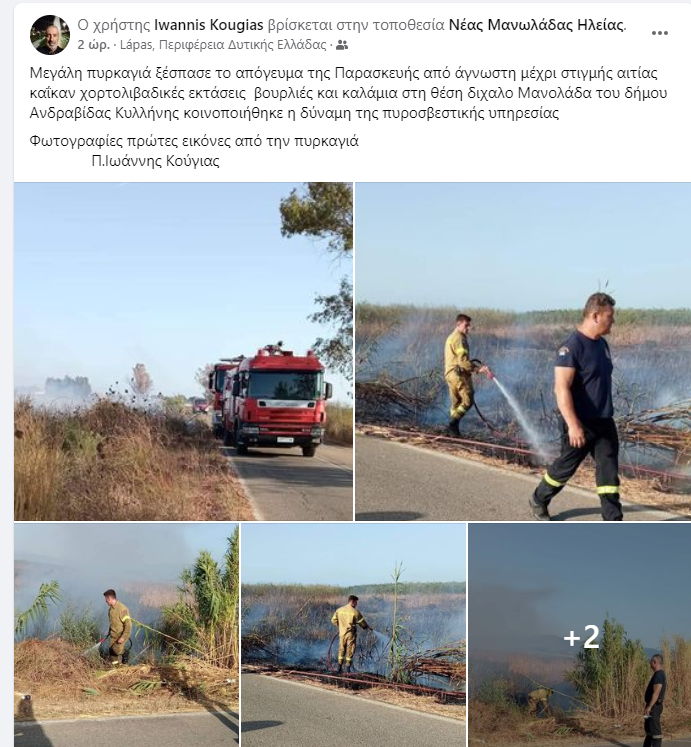The width and height of the screenshot is (691, 747).
Task: Open the Νέας Μανωλάδας Ηλείας location link
Action: (537, 25)
